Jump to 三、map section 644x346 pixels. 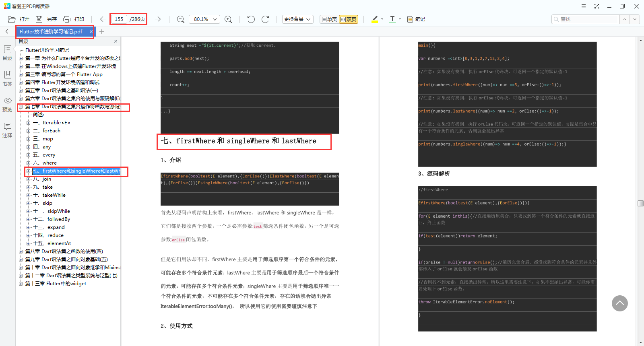(43, 139)
